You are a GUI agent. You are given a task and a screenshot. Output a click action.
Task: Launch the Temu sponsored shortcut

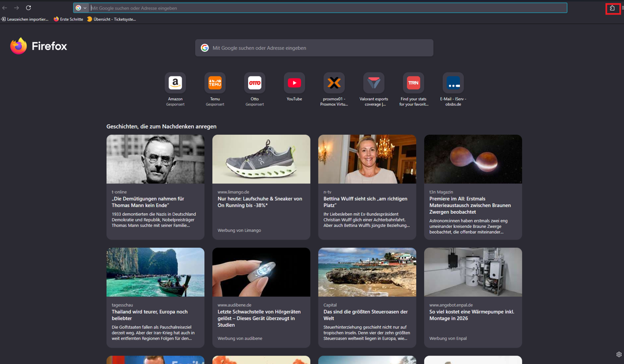coord(215,83)
